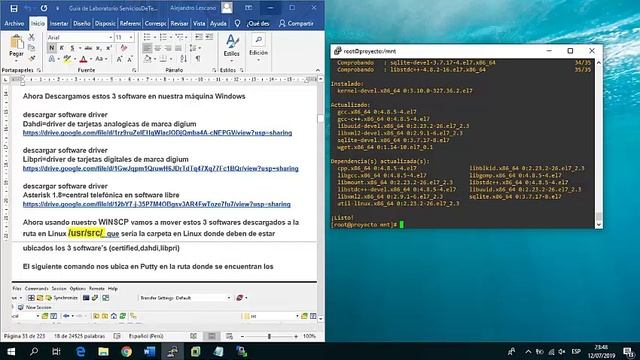The image size is (640, 360).
Task: Click the Increase font size icon
Action: tap(119, 59)
